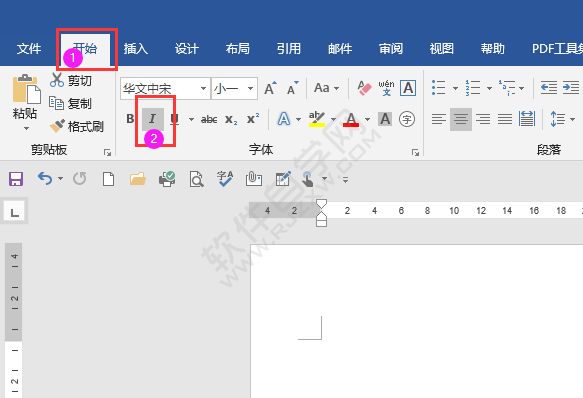The height and width of the screenshot is (398, 583).
Task: Open the phonetic guide wén icon
Action: (386, 88)
